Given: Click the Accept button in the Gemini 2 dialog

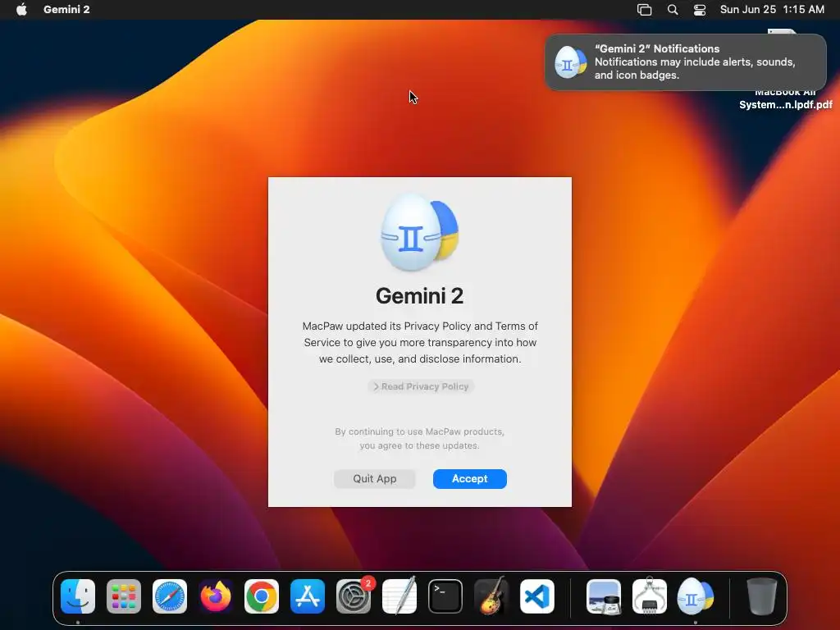Looking at the screenshot, I should pyautogui.click(x=469, y=478).
